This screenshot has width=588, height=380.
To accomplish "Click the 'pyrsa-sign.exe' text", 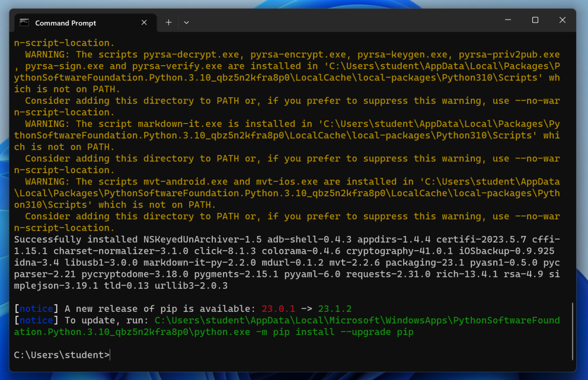I will pos(65,66).
